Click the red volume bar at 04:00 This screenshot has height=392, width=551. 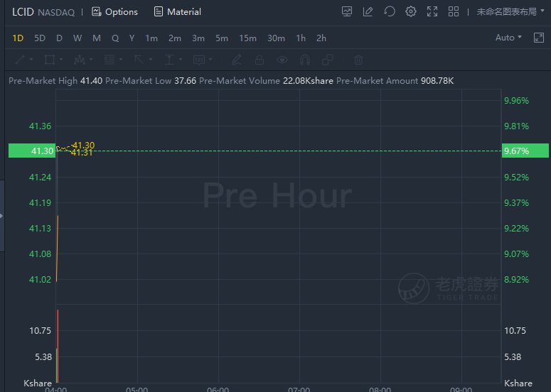[58, 346]
